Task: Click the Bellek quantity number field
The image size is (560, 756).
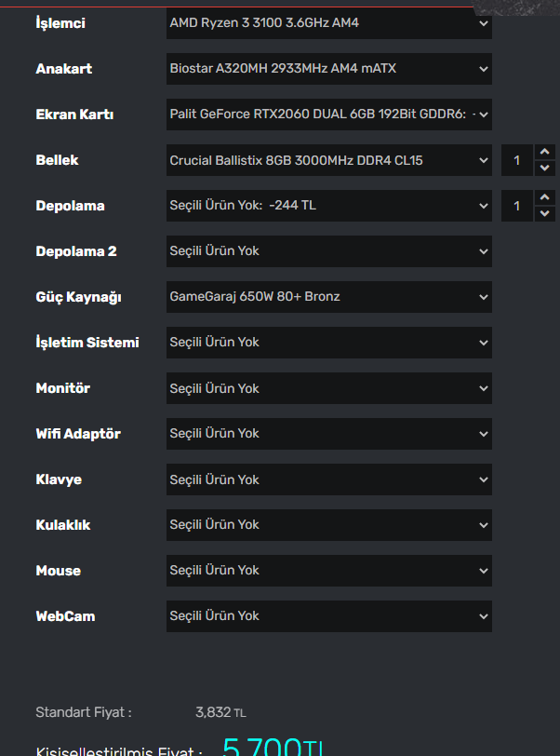Action: [517, 160]
